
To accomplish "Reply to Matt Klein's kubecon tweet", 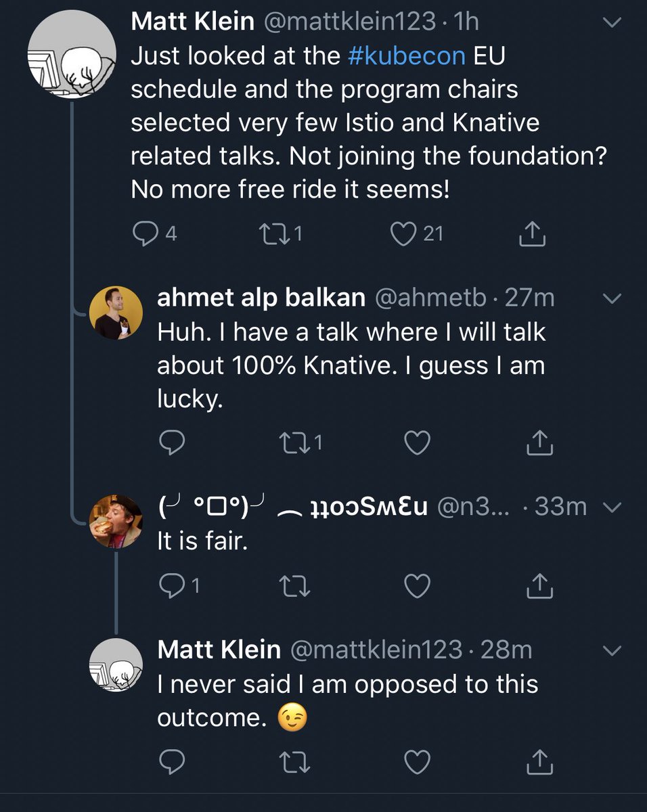I will [x=143, y=233].
